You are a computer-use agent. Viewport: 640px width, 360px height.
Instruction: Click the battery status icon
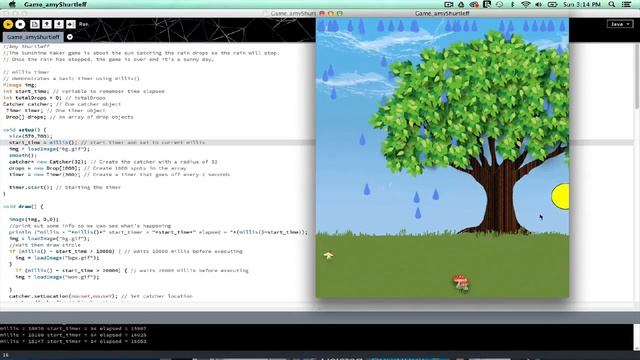tap(552, 4)
